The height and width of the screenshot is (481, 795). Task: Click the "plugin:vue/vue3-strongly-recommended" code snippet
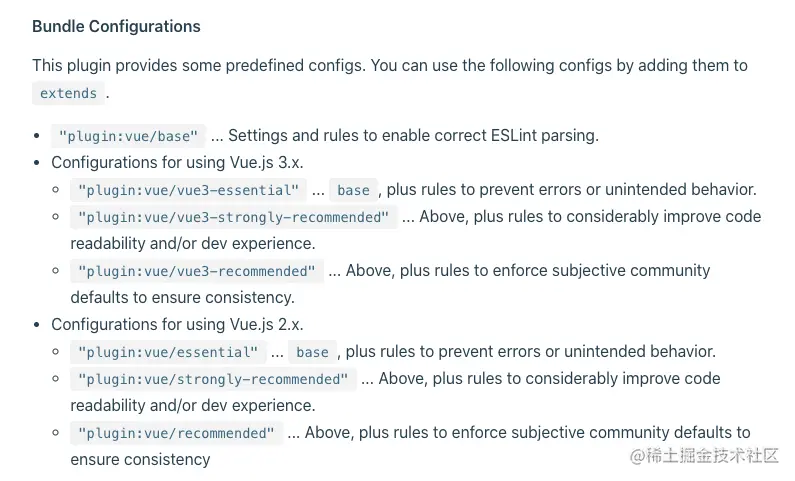pyautogui.click(x=233, y=217)
